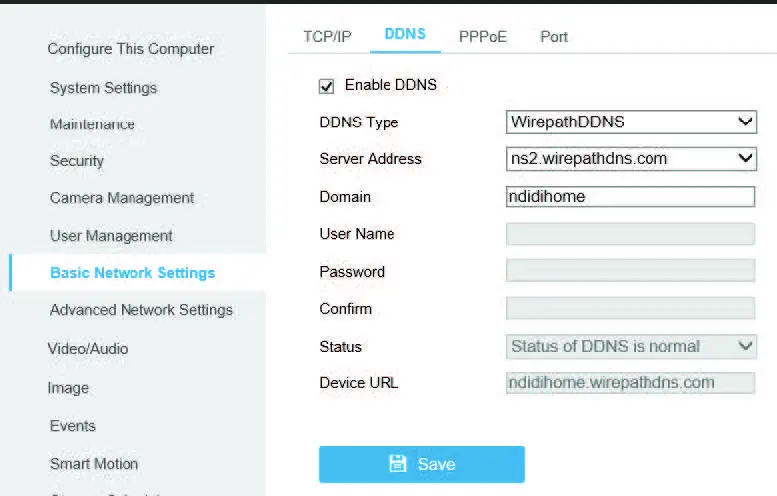Go to User Management
Screen dimensions: 777x496
tap(111, 235)
